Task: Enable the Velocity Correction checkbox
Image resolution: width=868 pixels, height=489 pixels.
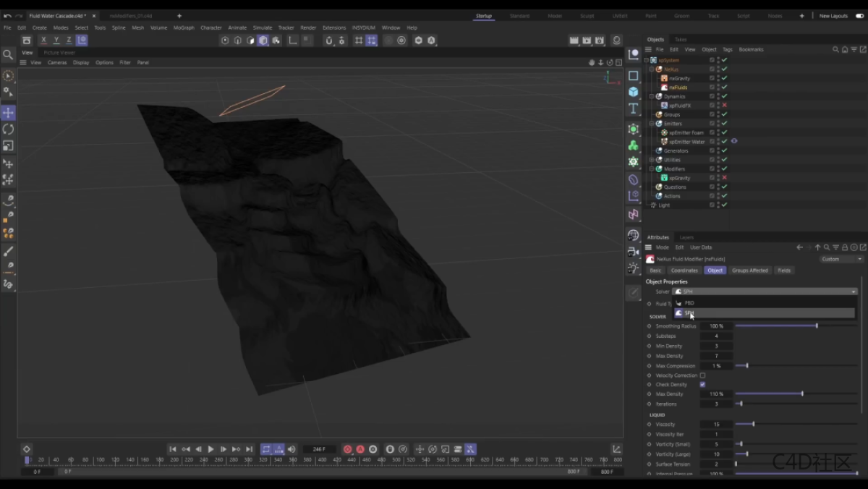Action: tap(702, 375)
